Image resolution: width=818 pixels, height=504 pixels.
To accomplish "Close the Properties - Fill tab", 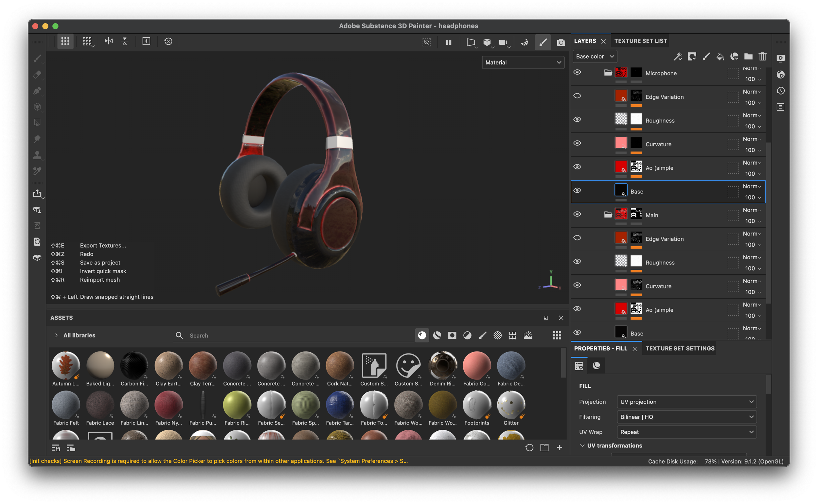I will tap(634, 349).
